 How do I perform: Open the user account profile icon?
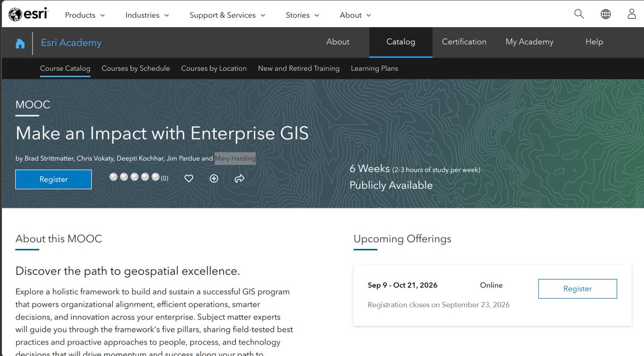[x=632, y=14]
